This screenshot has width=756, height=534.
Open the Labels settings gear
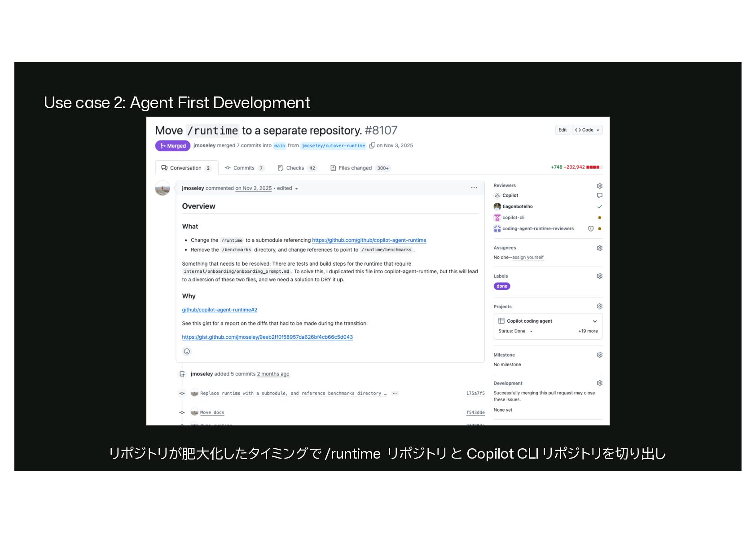point(599,276)
